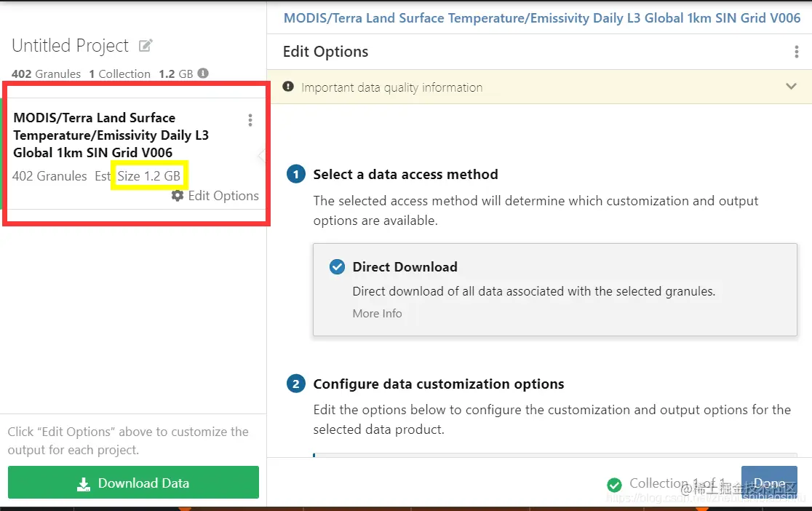Choose the Direct Download access method card
The image size is (812, 511).
[554, 290]
